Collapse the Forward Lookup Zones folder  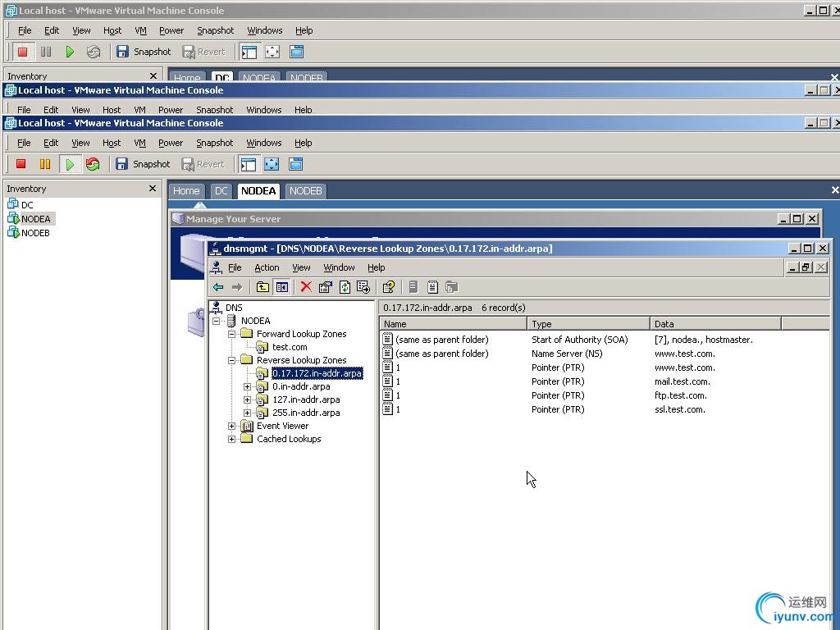click(x=231, y=334)
